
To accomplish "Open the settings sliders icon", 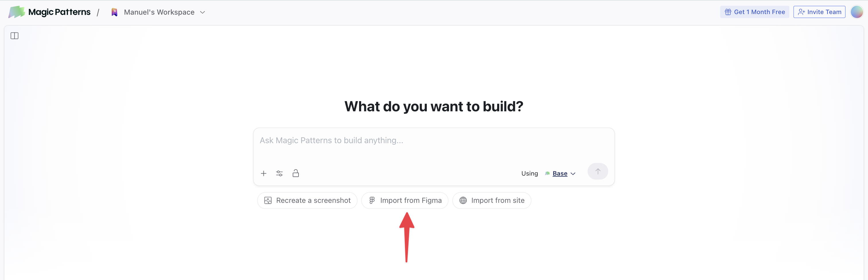I will pyautogui.click(x=279, y=173).
